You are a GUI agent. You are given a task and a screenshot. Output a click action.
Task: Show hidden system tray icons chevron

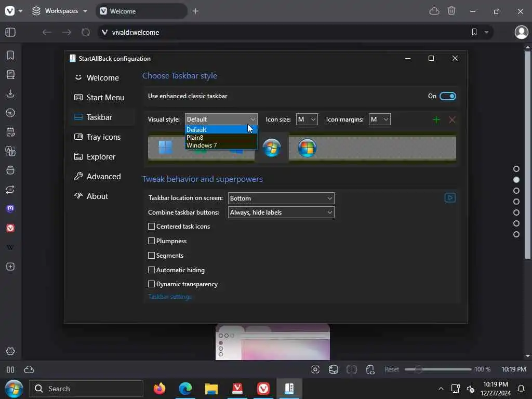pyautogui.click(x=441, y=389)
